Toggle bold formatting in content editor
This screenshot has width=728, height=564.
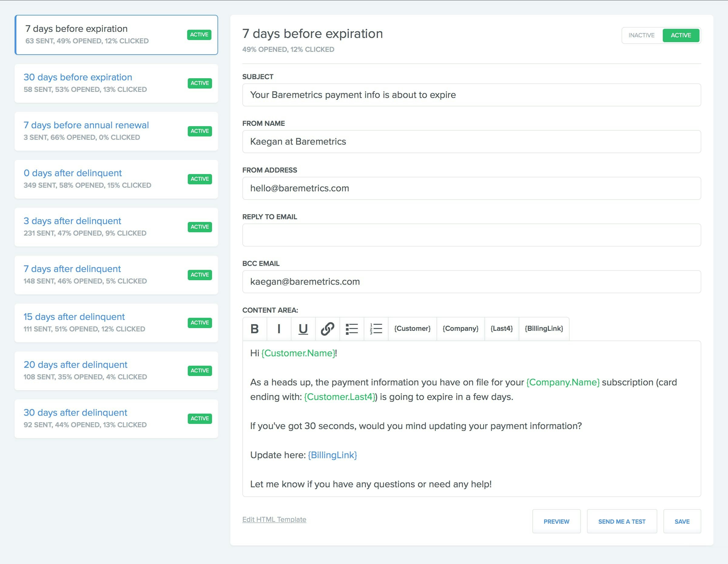click(x=255, y=329)
